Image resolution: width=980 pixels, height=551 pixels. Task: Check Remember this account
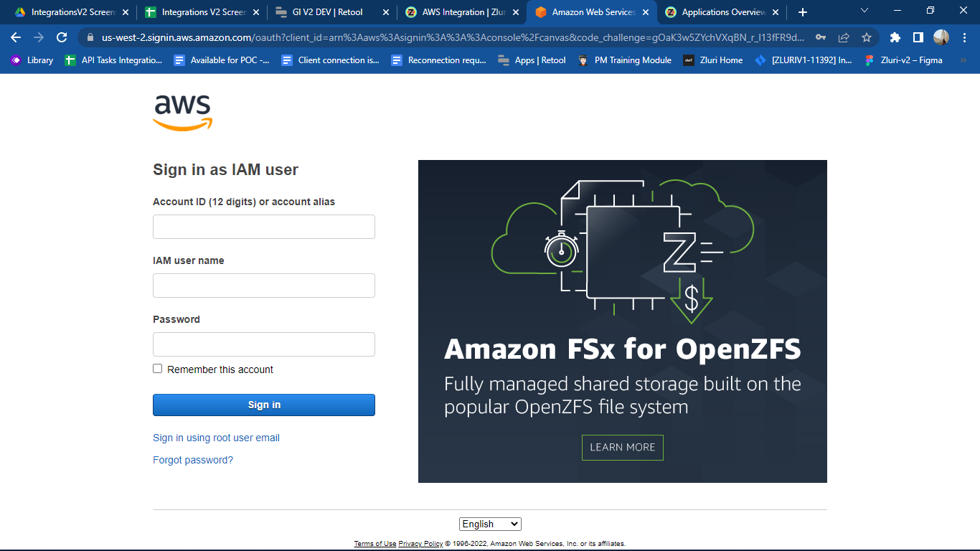(x=158, y=369)
